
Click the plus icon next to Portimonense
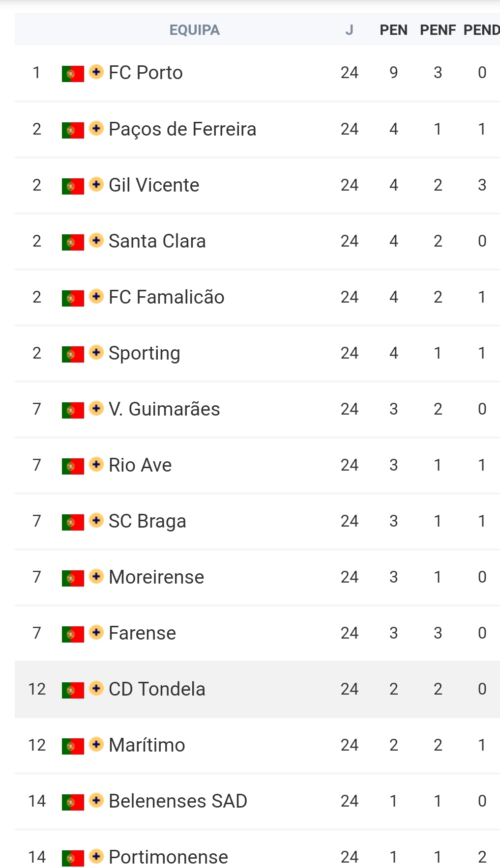(x=96, y=857)
